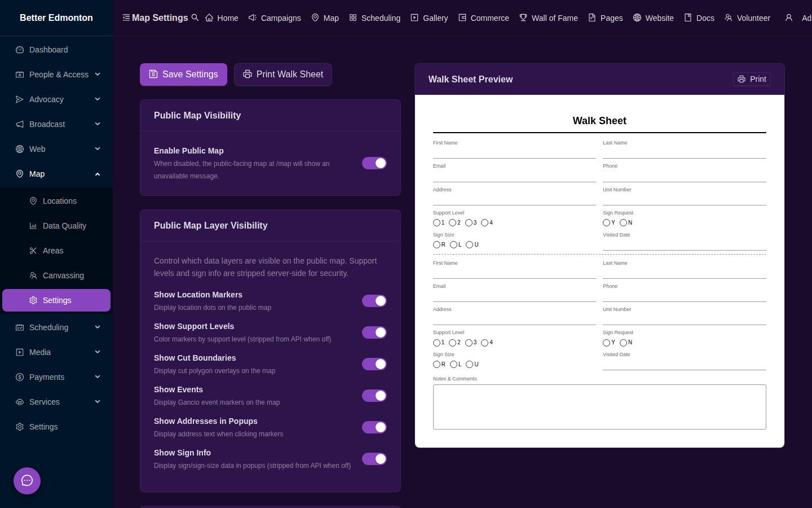Click the Scheduling grid icon in top navigation
Screen dimensions: 812x508
353,17
